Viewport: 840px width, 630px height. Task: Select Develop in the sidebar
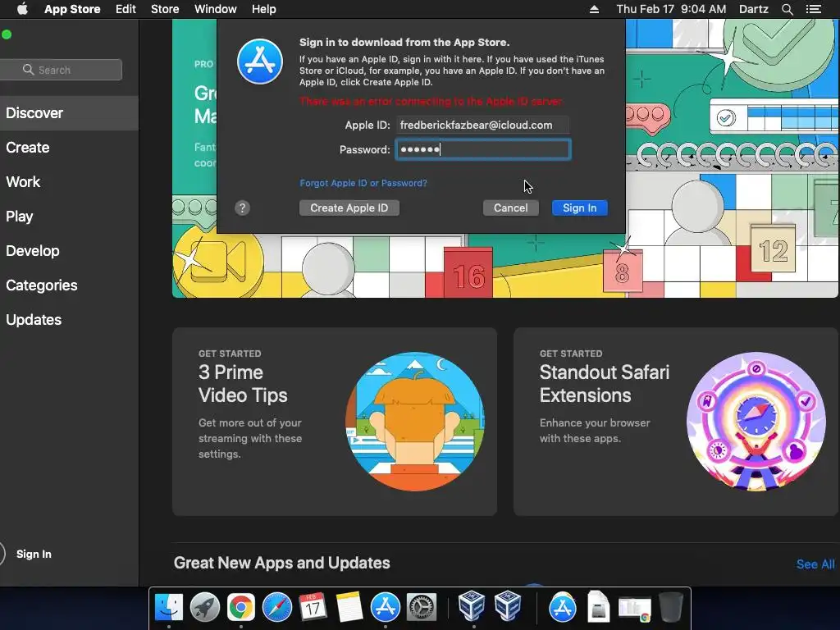[x=69, y=251]
